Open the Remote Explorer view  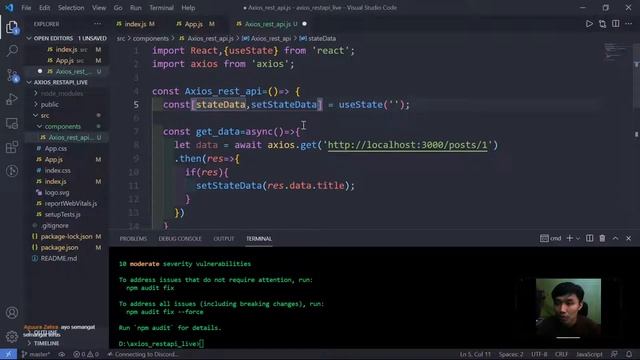[x=12, y=123]
